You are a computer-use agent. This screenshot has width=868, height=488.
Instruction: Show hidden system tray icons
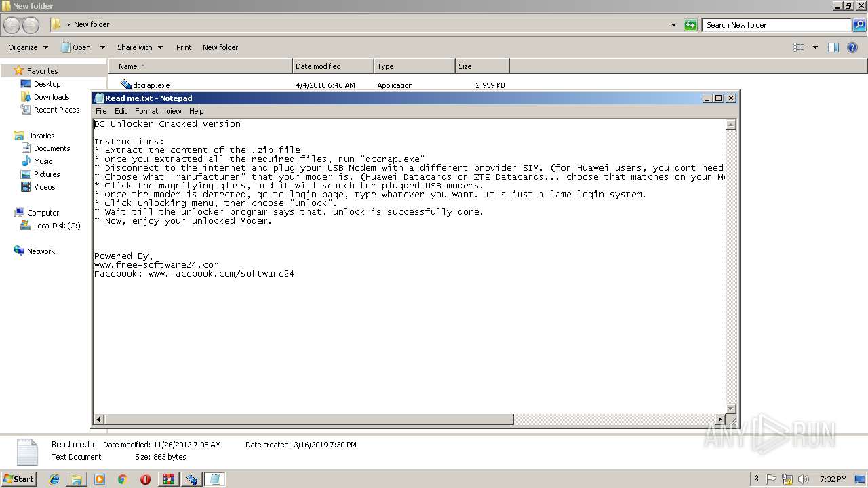coord(756,479)
